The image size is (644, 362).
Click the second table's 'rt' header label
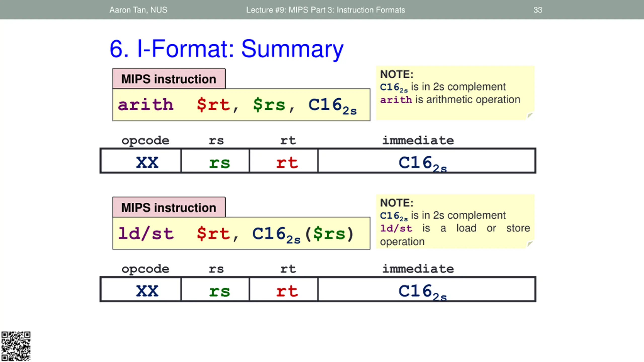(288, 269)
